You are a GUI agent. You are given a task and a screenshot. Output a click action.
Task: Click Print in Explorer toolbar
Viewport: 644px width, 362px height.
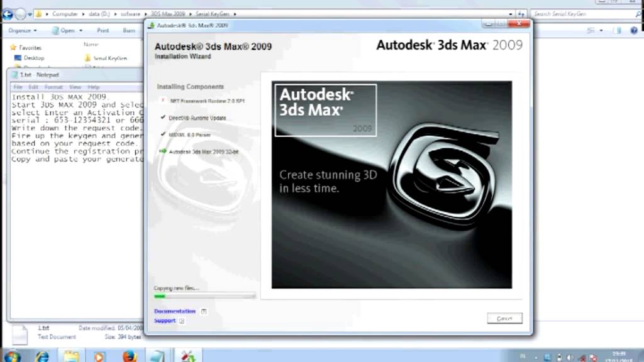pos(103,30)
